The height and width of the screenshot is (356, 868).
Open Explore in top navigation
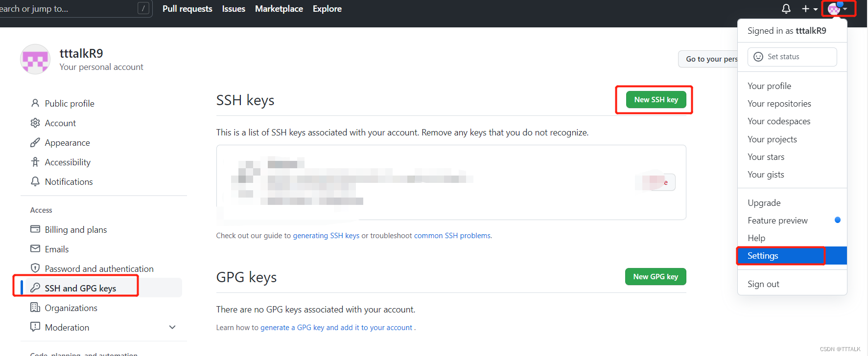[327, 9]
